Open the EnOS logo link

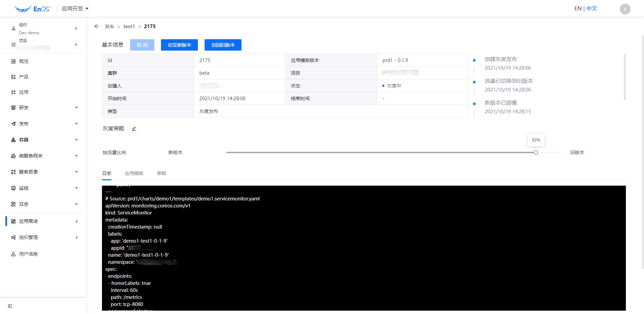(x=33, y=8)
